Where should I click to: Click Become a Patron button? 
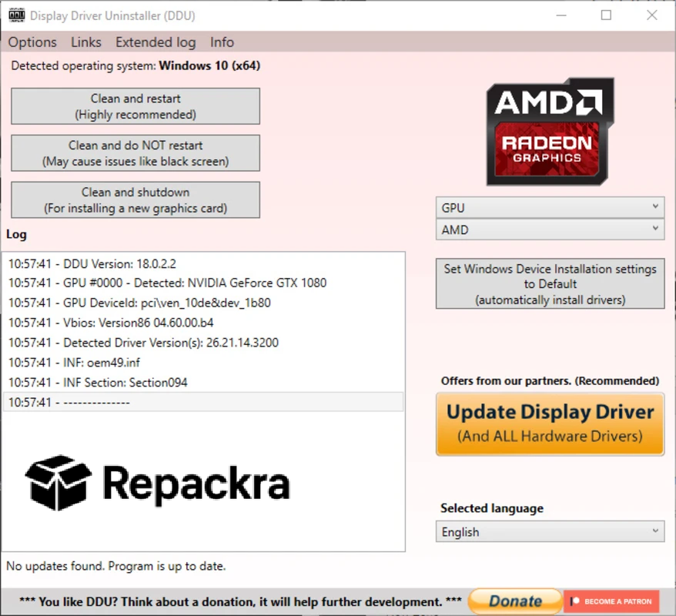point(611,601)
